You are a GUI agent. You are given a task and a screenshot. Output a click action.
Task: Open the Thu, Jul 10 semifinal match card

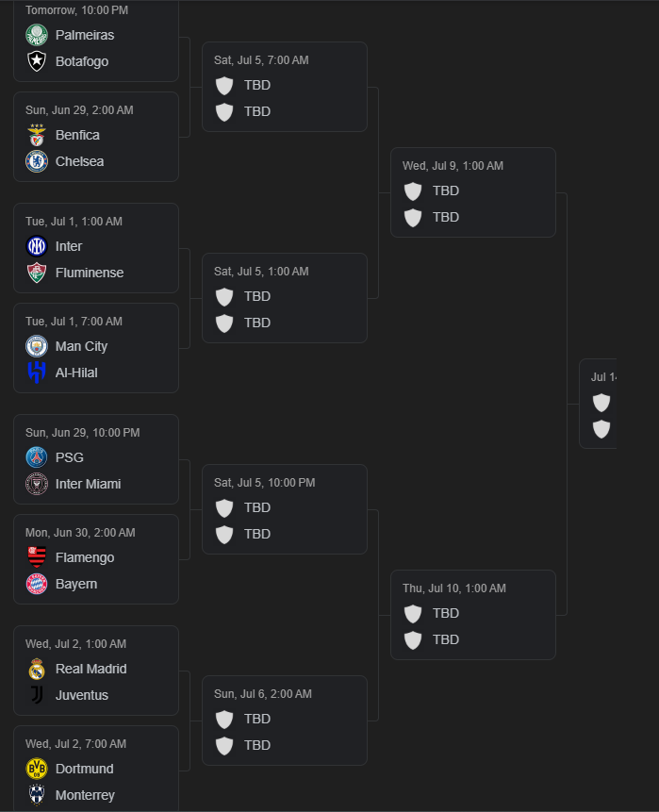[x=473, y=615]
